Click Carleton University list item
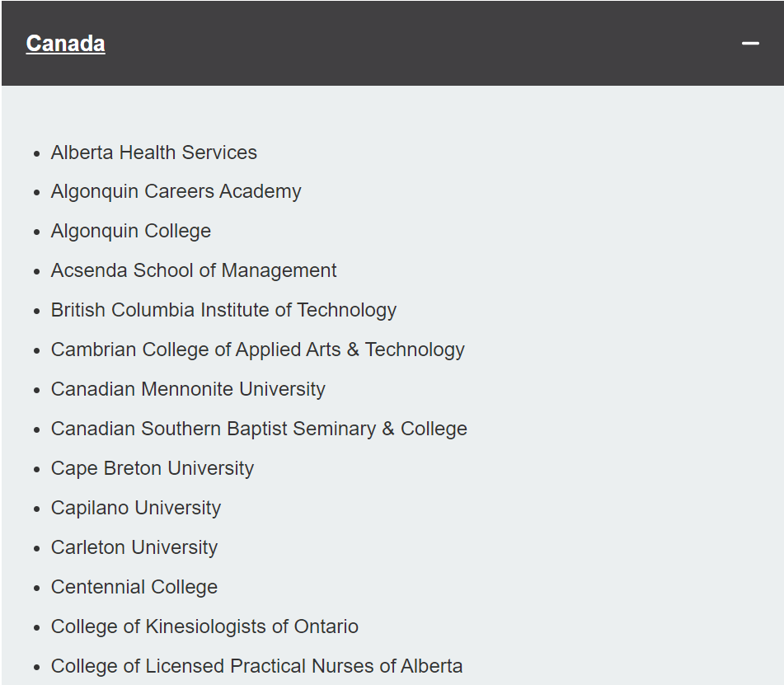Viewport: 784px width, 685px height. (x=134, y=547)
